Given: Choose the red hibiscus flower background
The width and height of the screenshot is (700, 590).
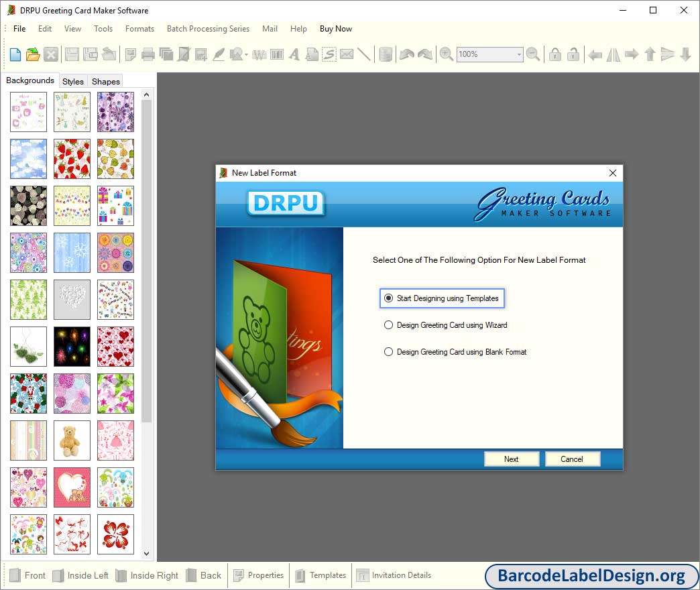Looking at the screenshot, I should pos(115,534).
